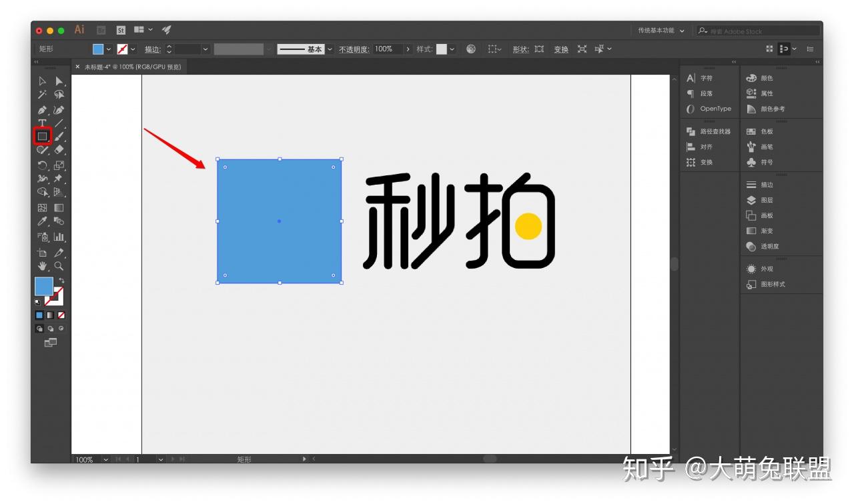The height and width of the screenshot is (504, 854).
Task: Select the Pen tool
Action: [43, 109]
